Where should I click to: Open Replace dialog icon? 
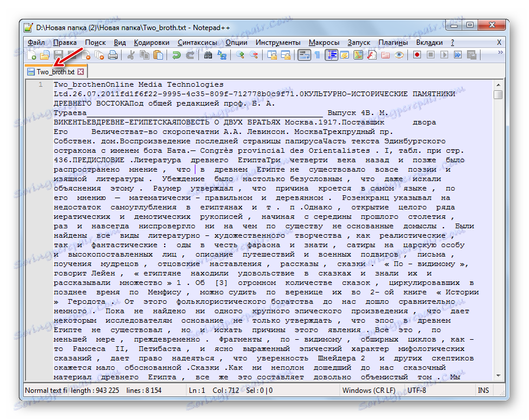[221, 55]
